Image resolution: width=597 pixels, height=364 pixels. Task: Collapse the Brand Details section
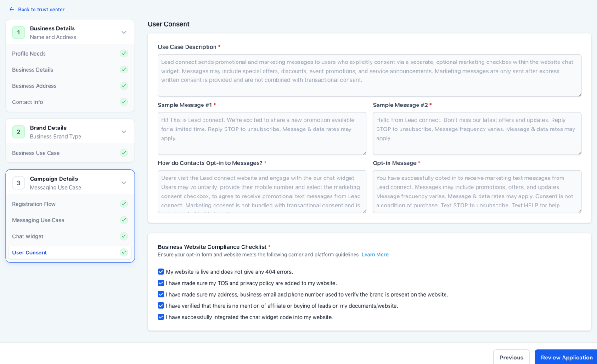click(123, 131)
